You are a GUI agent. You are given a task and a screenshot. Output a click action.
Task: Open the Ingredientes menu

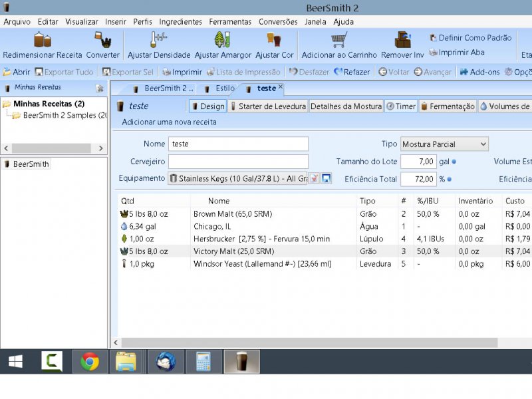180,22
